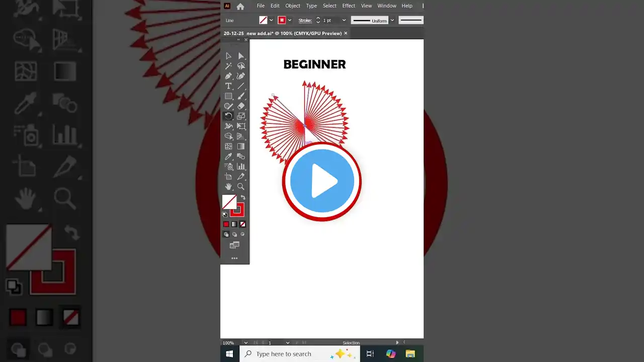This screenshot has width=644, height=362.
Task: Pick the Free Transform tool
Action: point(241,126)
